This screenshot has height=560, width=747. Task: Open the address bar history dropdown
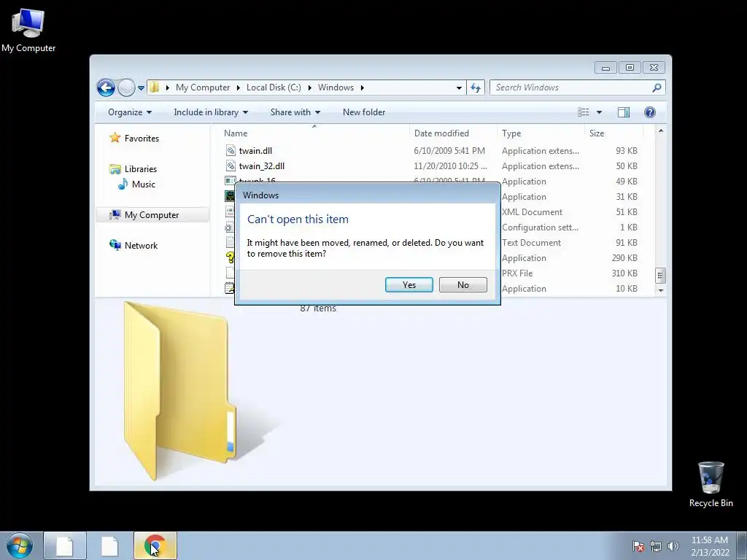pos(459,87)
